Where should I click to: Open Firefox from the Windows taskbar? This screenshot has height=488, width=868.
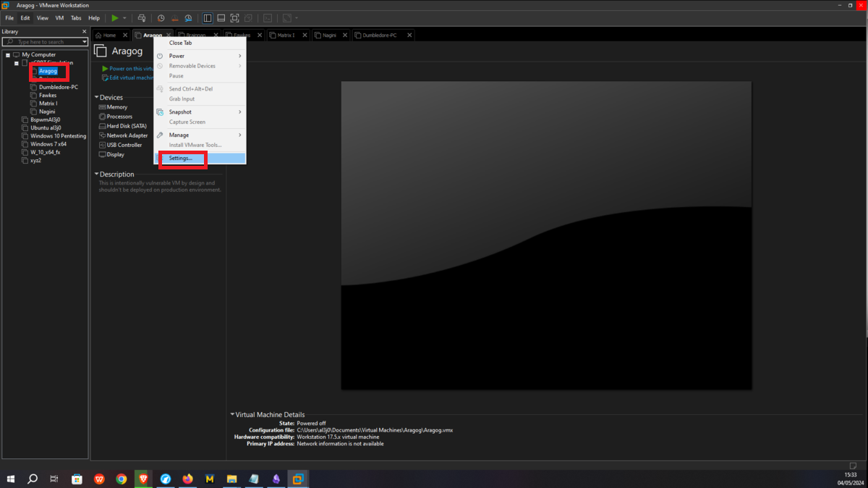click(x=187, y=479)
